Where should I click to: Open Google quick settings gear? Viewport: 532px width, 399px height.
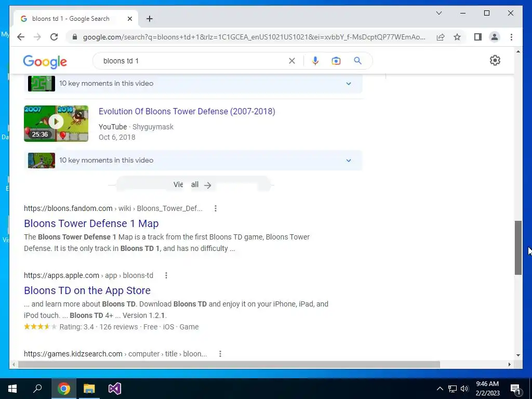point(495,60)
